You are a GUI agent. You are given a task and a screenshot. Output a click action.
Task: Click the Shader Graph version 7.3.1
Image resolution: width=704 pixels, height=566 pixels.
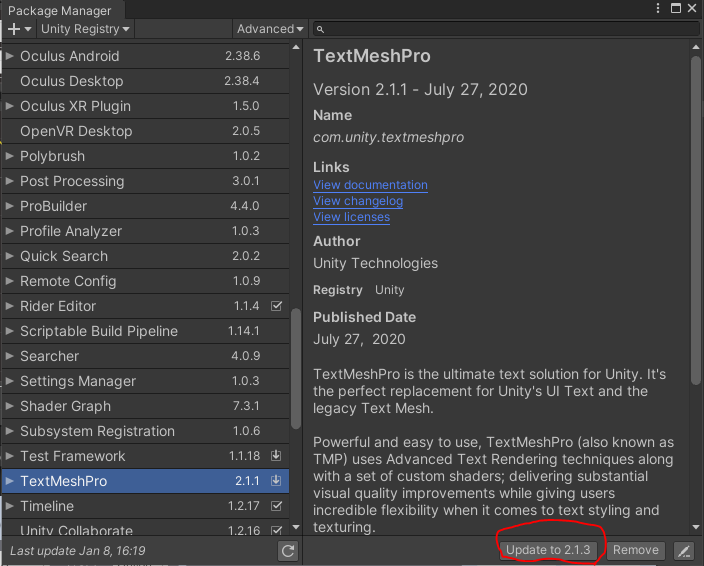point(246,406)
